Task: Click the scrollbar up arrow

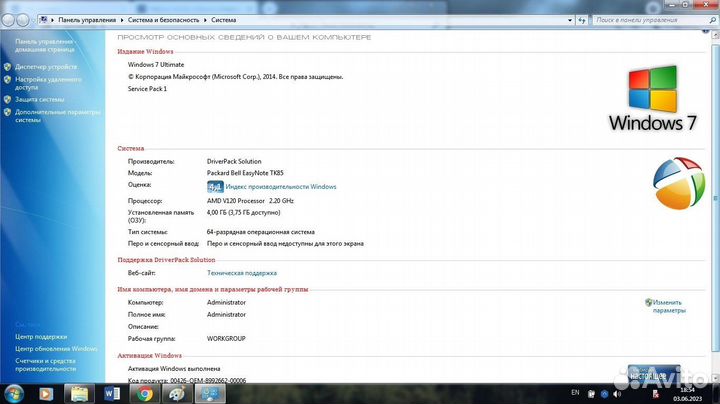Action: click(715, 35)
